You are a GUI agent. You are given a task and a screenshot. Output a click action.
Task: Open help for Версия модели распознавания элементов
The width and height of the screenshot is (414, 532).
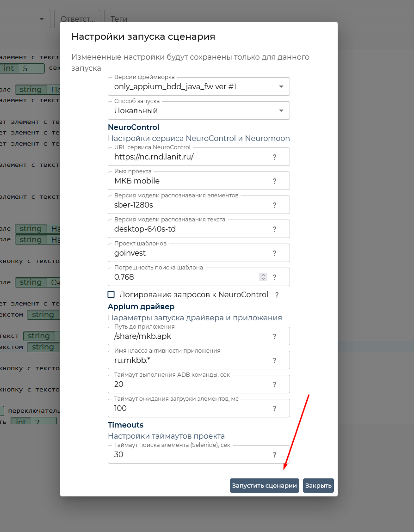274,205
